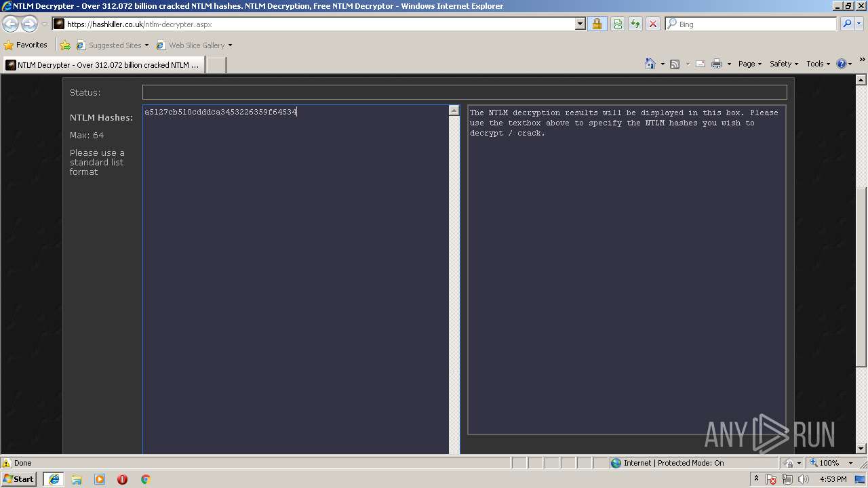The width and height of the screenshot is (868, 488).
Task: Go to the Home page icon
Action: click(650, 64)
